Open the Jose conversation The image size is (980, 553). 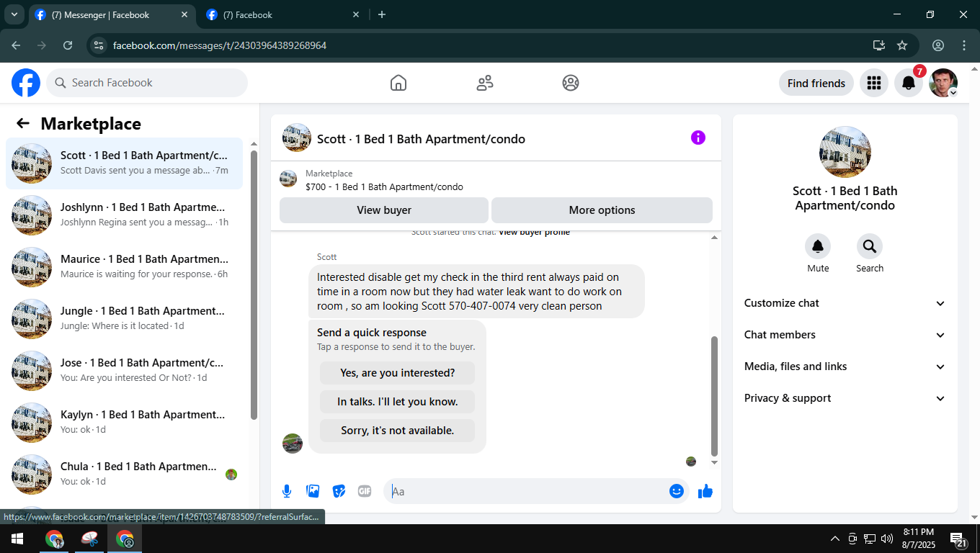pyautogui.click(x=125, y=371)
